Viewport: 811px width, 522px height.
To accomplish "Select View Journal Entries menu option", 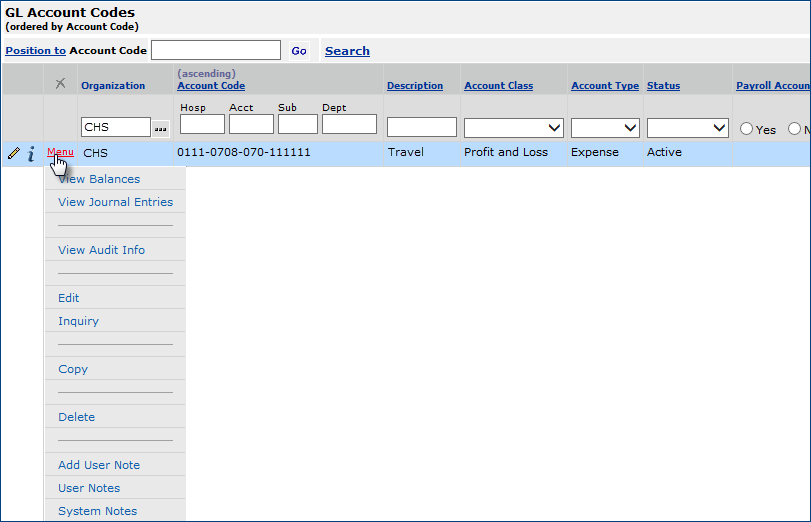I will 115,202.
